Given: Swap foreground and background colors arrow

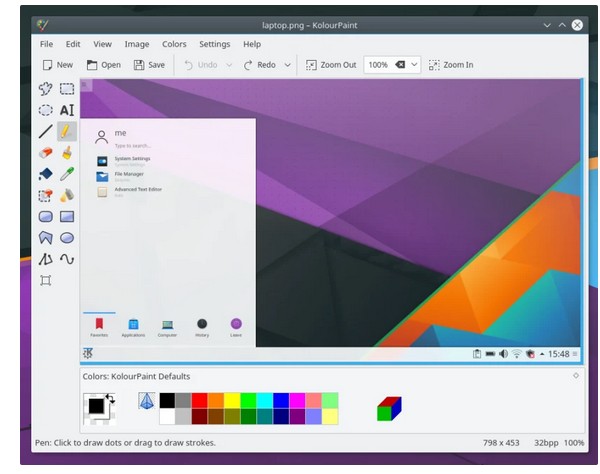Looking at the screenshot, I should pos(110,399).
